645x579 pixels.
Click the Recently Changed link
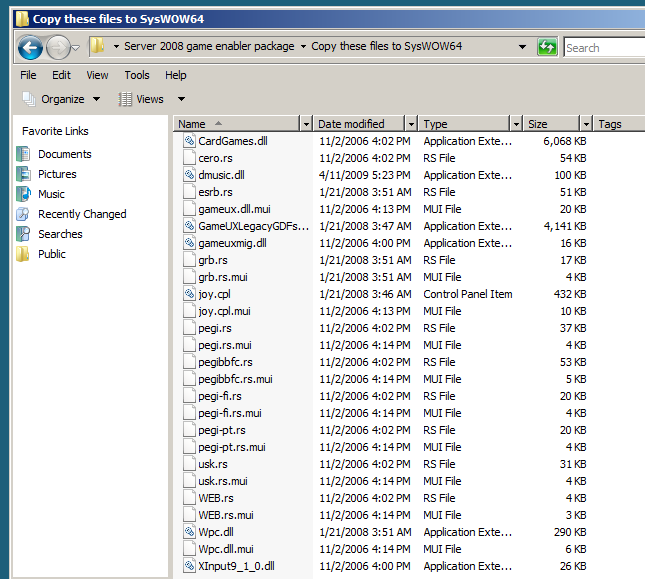pos(82,214)
